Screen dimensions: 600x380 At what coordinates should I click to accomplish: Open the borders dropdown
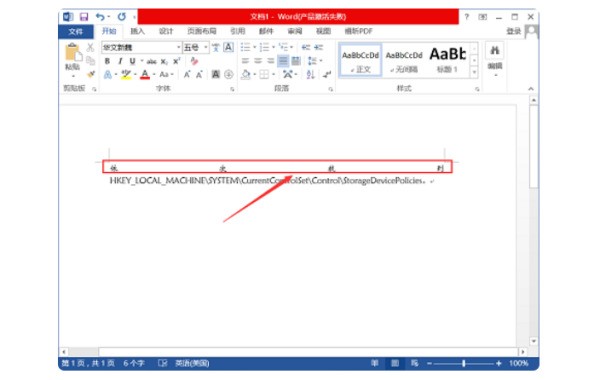click(273, 75)
